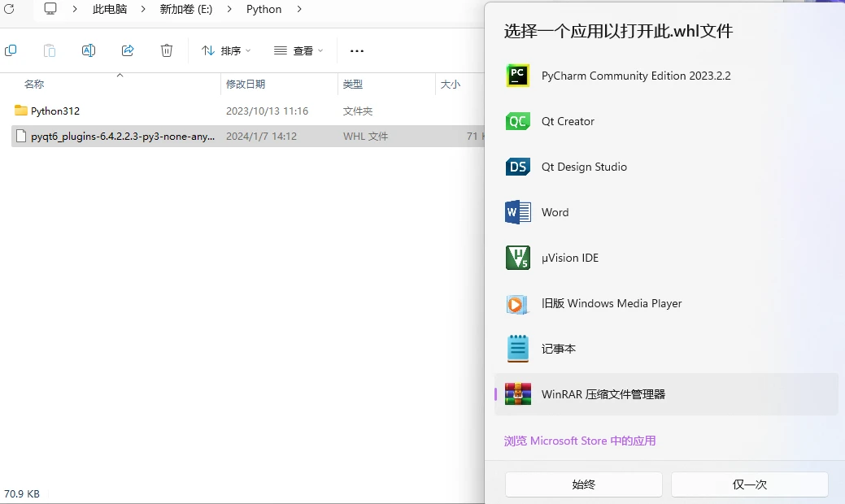Click the 70.9 KB status bar text
The height and width of the screenshot is (504, 845).
click(22, 493)
